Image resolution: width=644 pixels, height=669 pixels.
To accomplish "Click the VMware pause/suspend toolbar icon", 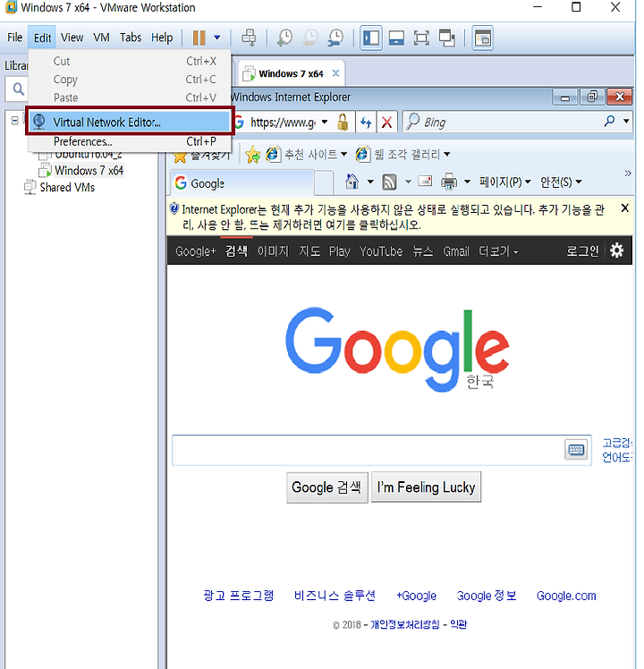I will click(x=199, y=38).
